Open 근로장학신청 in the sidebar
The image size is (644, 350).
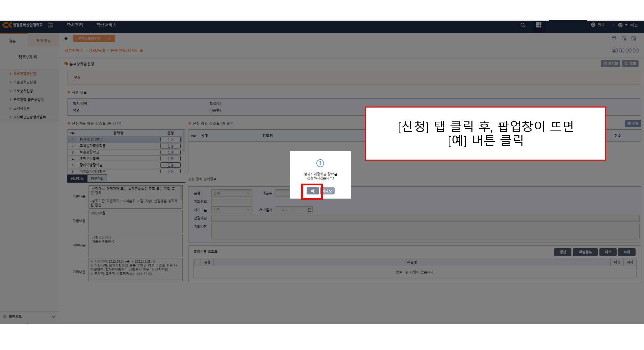click(23, 91)
